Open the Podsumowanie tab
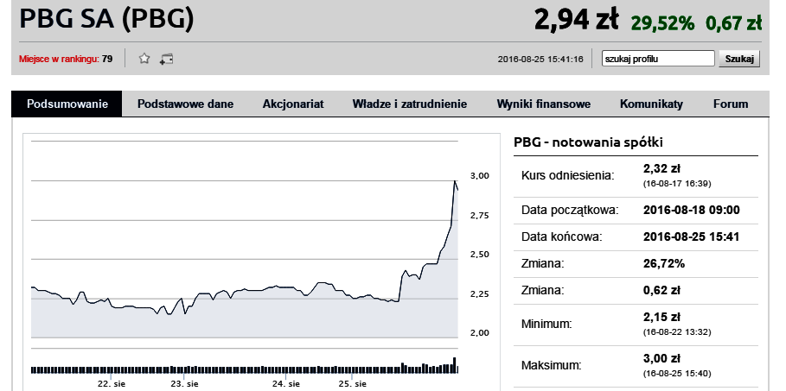786x391 pixels. tap(67, 104)
